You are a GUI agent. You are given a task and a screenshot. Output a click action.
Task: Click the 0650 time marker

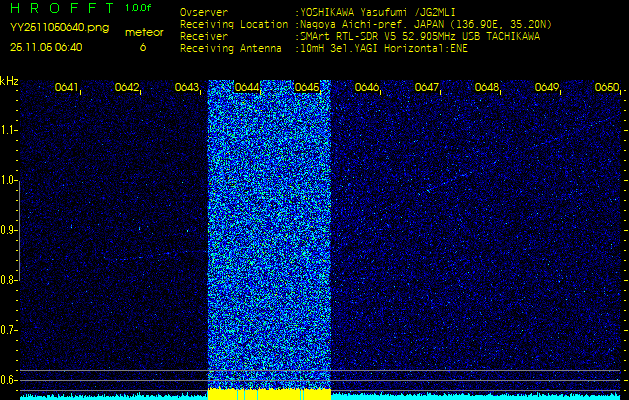pyautogui.click(x=607, y=87)
